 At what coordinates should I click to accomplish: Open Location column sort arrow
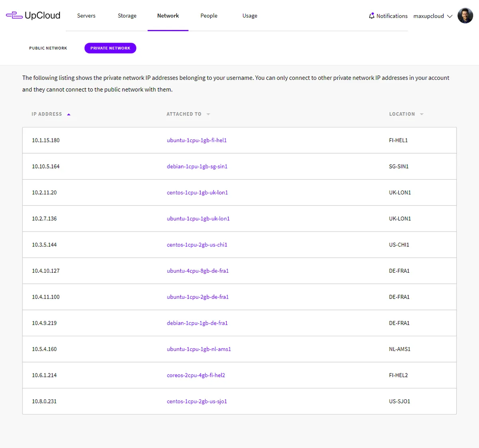(x=422, y=115)
